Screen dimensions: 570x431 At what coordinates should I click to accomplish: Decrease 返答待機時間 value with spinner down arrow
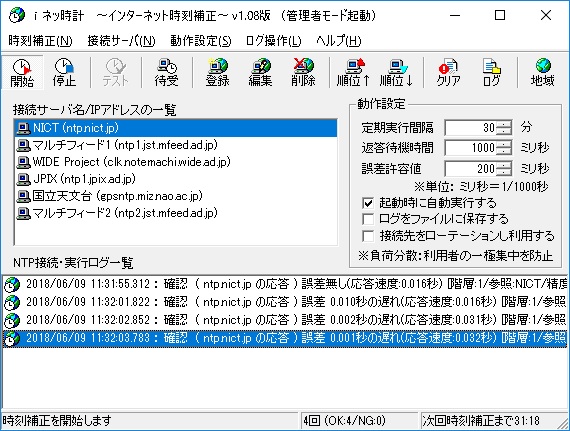click(504, 152)
